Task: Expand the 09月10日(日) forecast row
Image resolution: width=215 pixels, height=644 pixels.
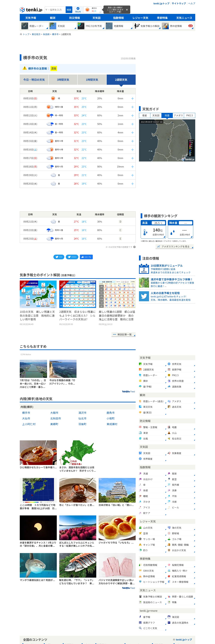Action: pos(132,98)
